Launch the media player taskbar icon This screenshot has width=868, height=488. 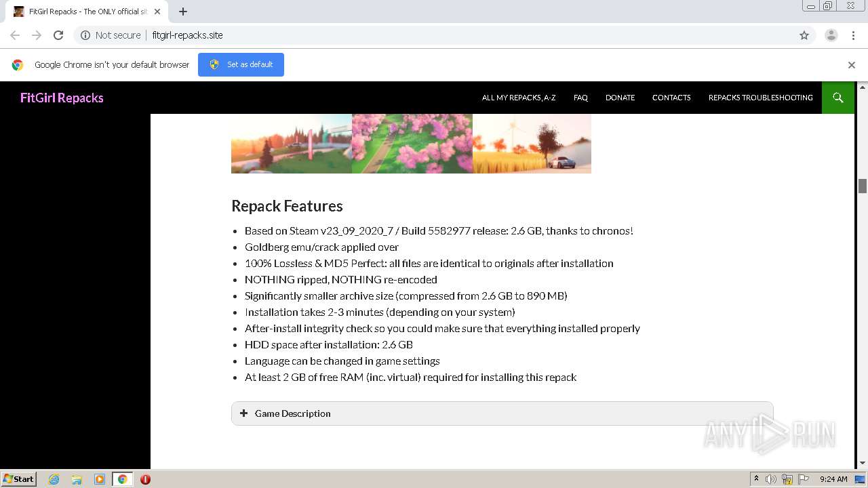(x=100, y=479)
